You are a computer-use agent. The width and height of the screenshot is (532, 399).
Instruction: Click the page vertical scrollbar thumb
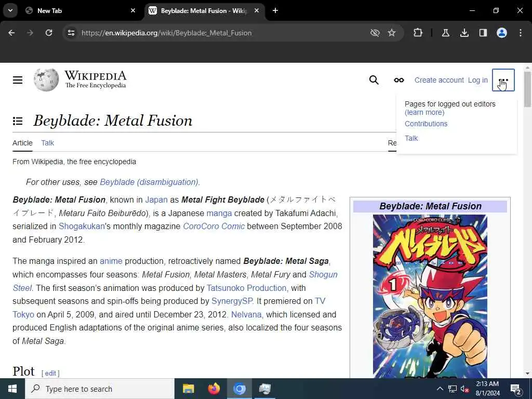[x=527, y=89]
